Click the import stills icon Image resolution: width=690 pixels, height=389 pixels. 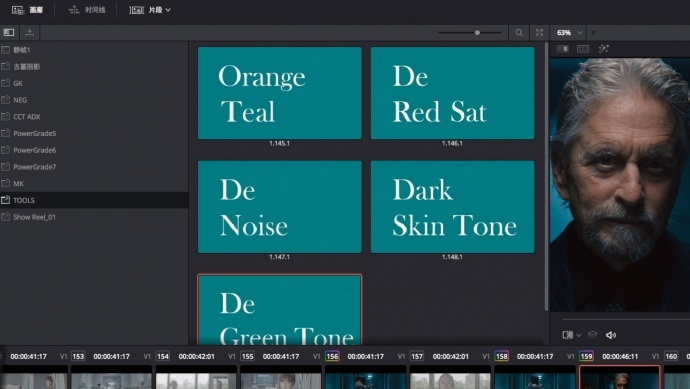pyautogui.click(x=30, y=32)
